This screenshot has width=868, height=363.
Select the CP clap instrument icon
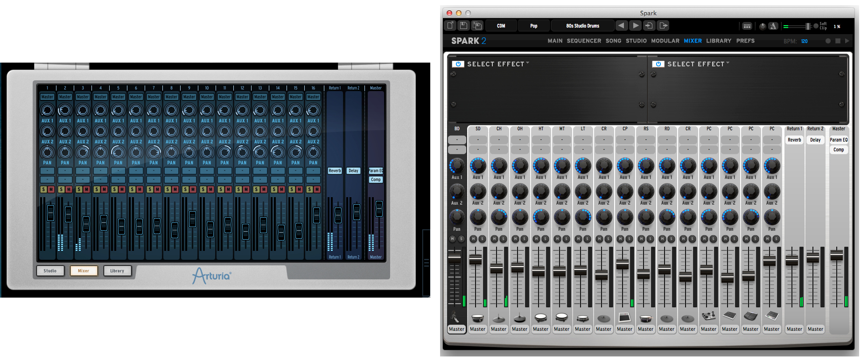pyautogui.click(x=624, y=318)
